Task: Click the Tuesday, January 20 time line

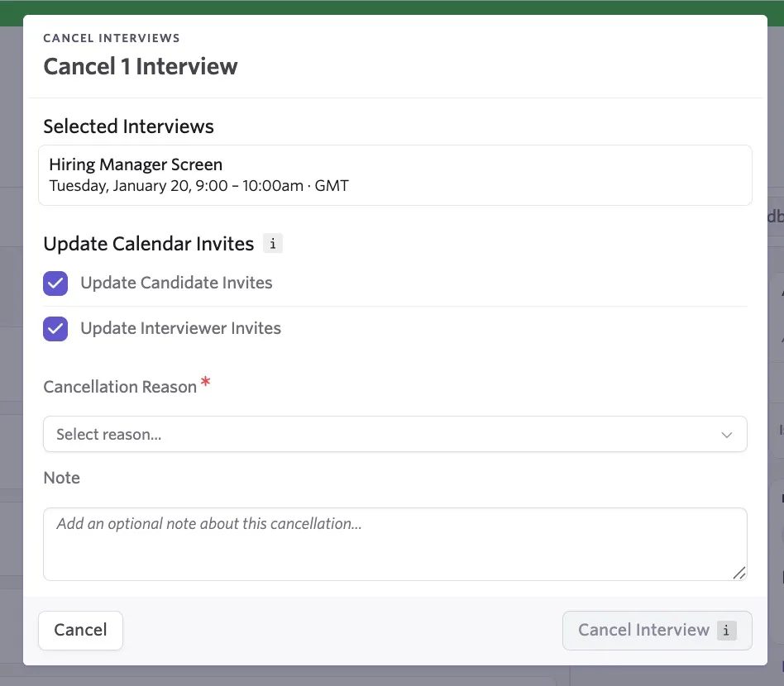Action: point(198,186)
